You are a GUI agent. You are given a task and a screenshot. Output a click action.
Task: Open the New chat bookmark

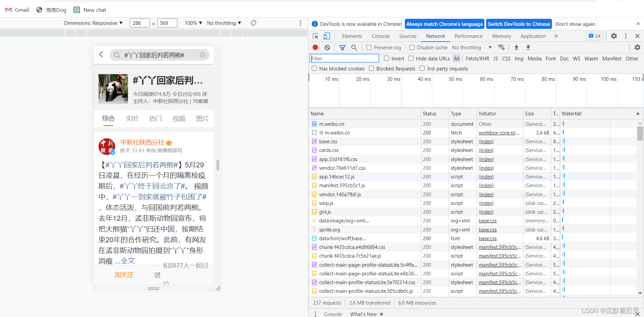[x=90, y=10]
